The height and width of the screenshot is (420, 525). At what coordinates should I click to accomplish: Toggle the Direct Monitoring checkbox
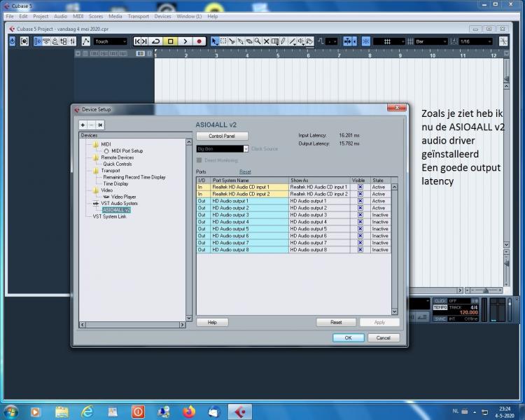[199, 160]
